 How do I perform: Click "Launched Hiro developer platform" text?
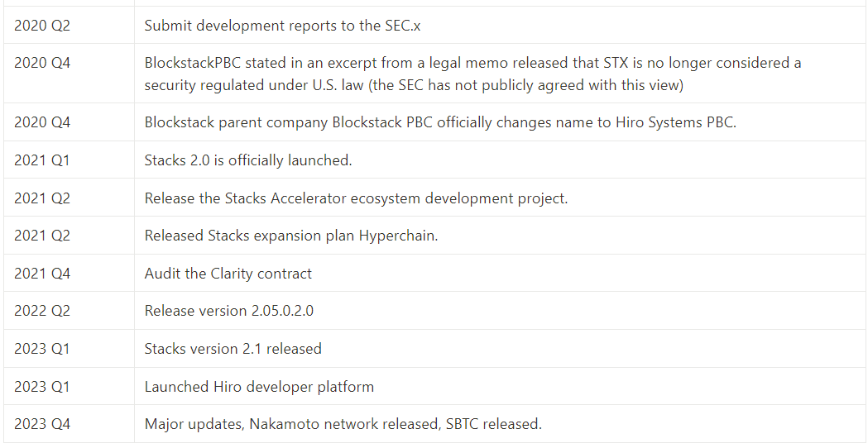[259, 387]
